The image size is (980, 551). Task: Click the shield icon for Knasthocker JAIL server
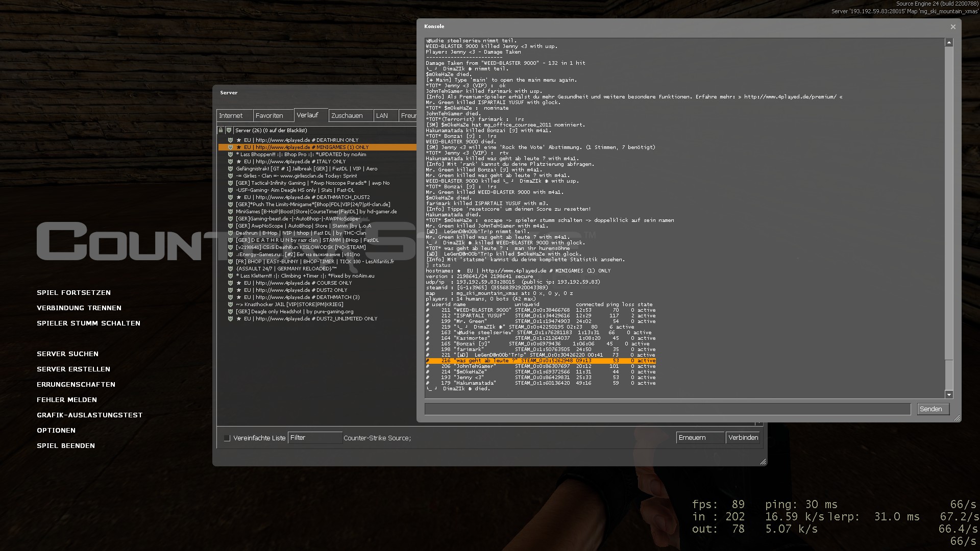[230, 304]
